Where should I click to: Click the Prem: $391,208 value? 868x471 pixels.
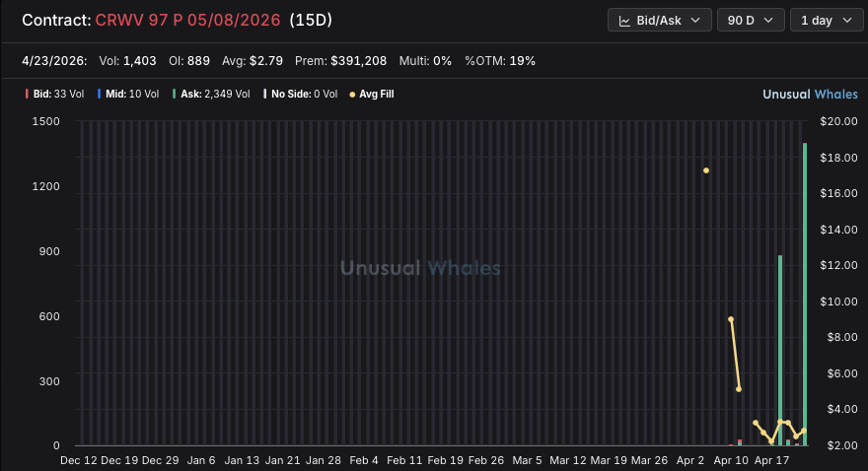[340, 61]
